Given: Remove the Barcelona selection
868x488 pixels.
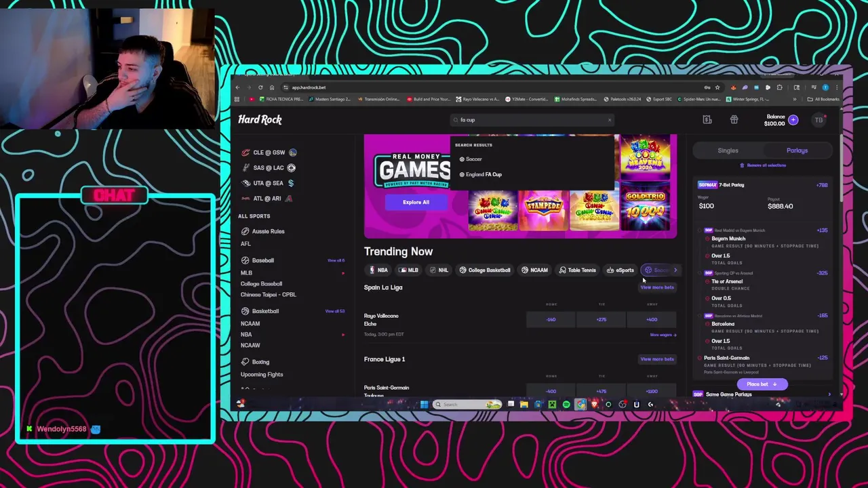Looking at the screenshot, I should [x=707, y=324].
